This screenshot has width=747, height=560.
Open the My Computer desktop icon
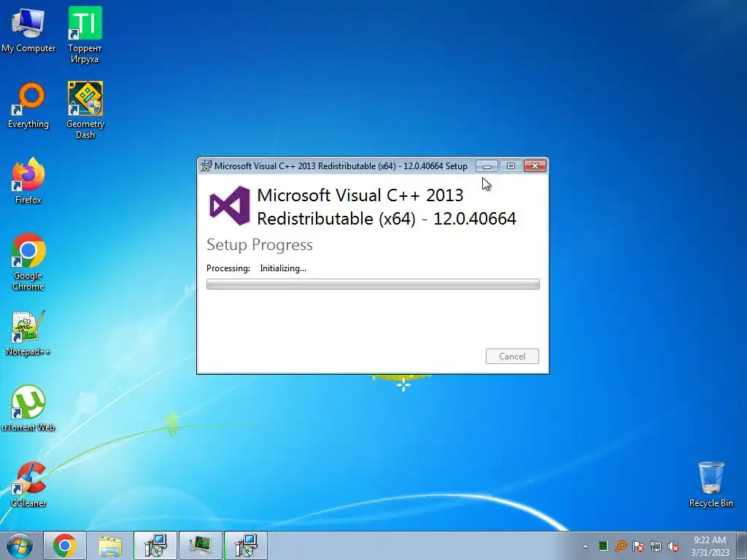tap(28, 29)
